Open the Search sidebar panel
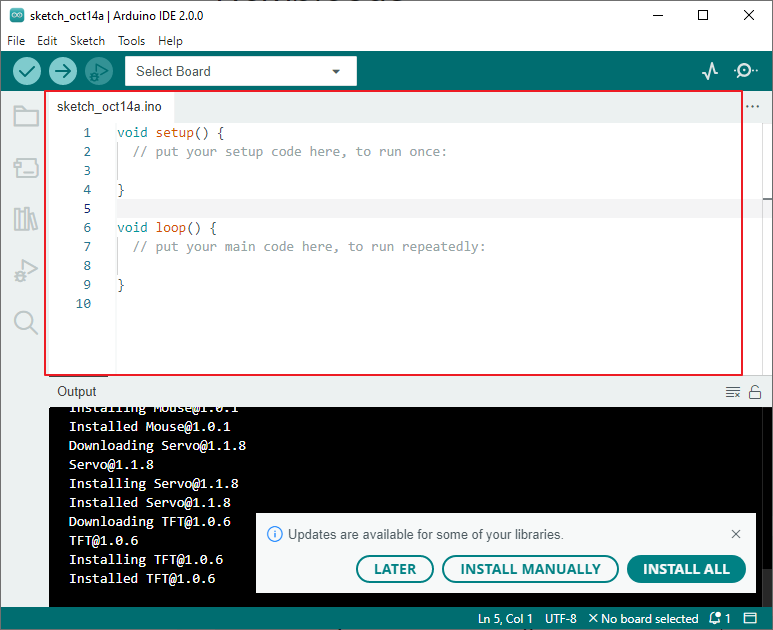This screenshot has width=773, height=630. click(25, 322)
